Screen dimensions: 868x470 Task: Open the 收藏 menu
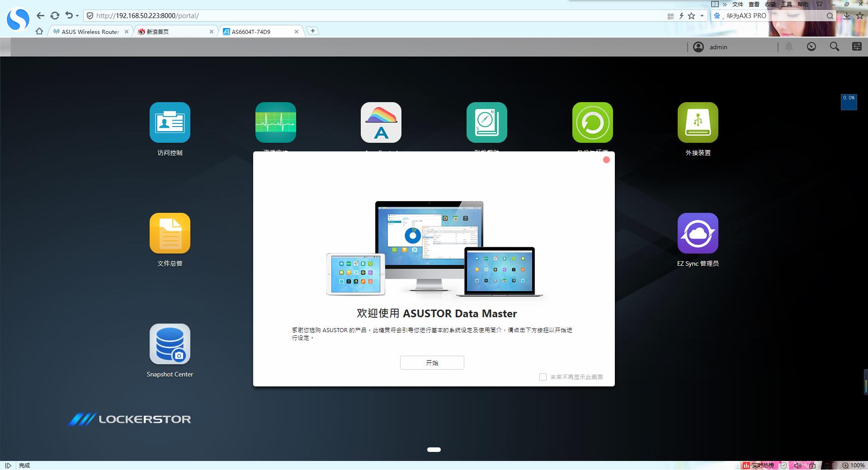point(770,4)
